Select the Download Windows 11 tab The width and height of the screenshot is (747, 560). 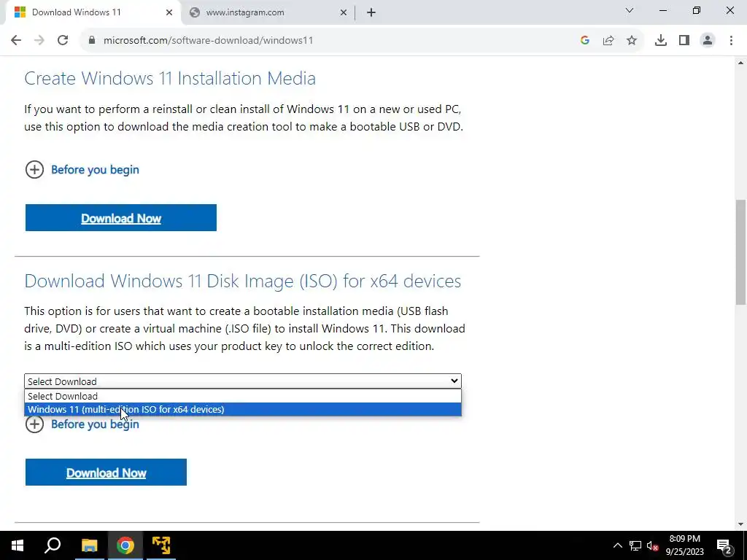[93, 12]
